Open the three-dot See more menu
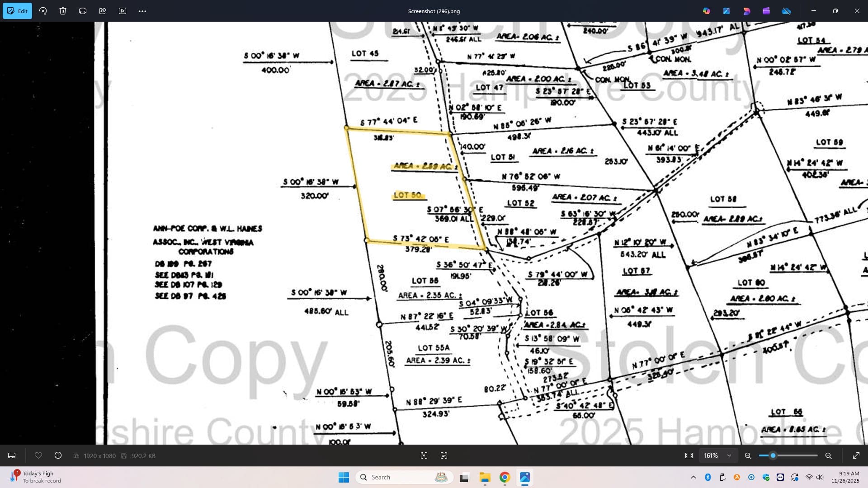The image size is (868, 488). pos(142,11)
